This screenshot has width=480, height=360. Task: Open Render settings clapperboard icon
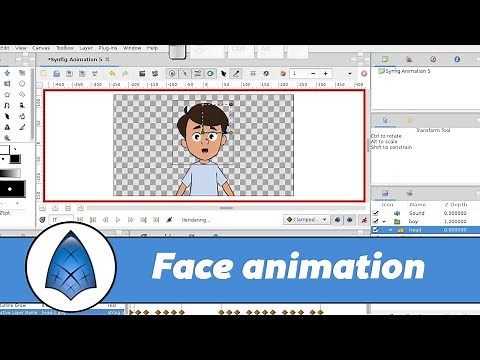pyautogui.click(x=142, y=73)
